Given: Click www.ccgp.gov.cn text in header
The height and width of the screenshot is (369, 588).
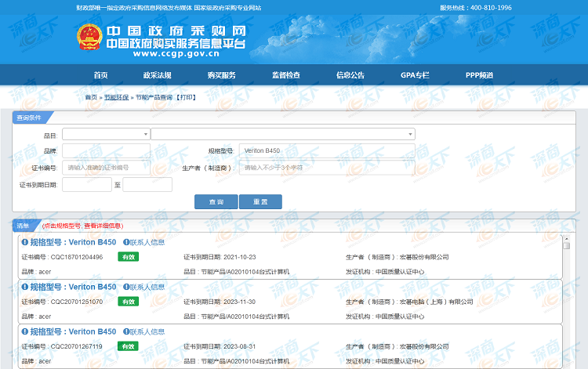Looking at the screenshot, I should coord(176,54).
